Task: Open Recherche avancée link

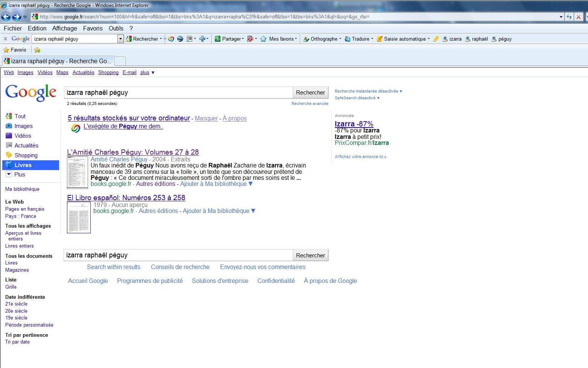Action: (x=310, y=103)
